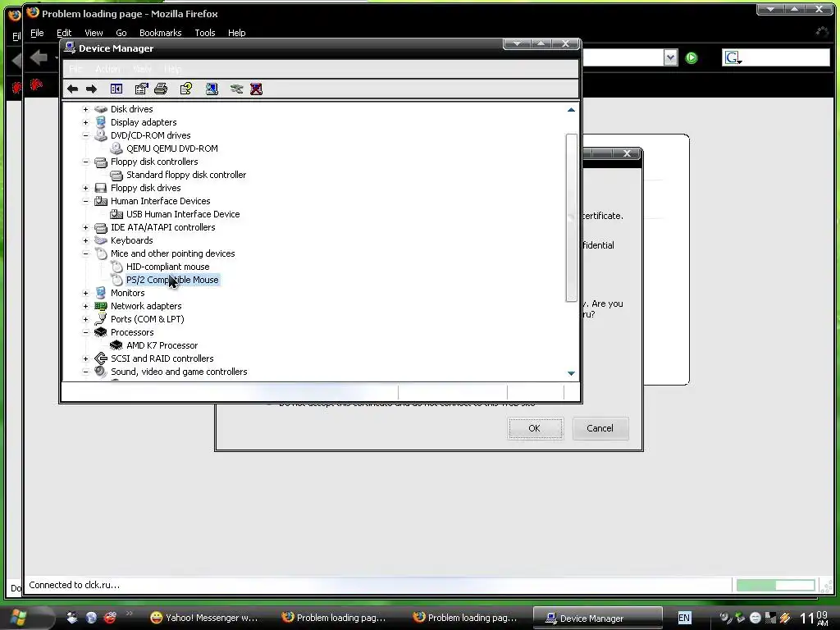The width and height of the screenshot is (840, 630).
Task: Open the View menu in Firefox
Action: (x=94, y=33)
